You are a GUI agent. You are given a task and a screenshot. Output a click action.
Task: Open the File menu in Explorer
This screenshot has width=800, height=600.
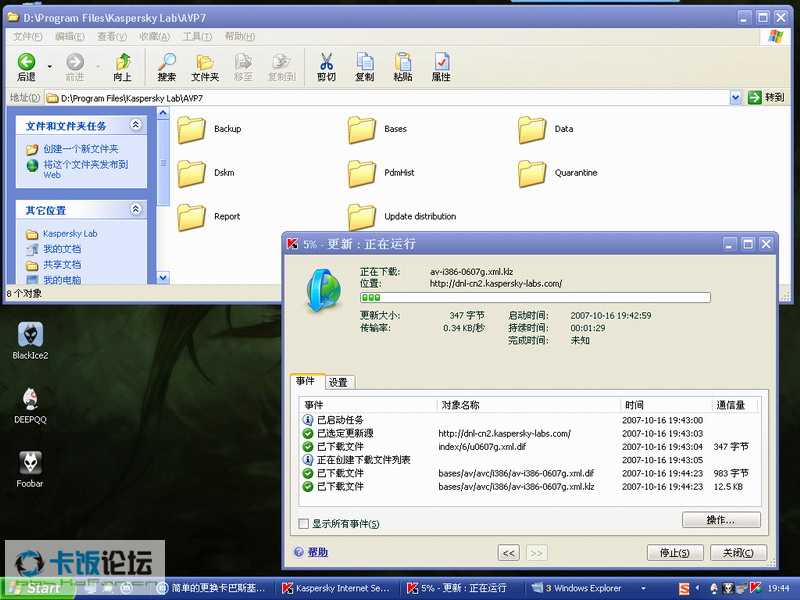28,36
